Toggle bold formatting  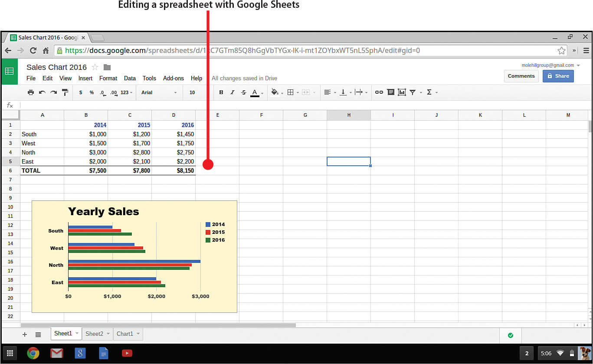221,92
